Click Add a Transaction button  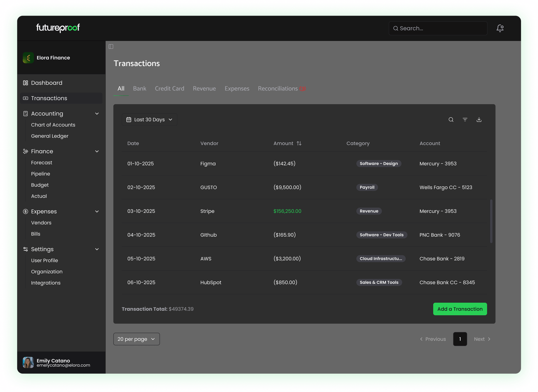[x=460, y=309]
